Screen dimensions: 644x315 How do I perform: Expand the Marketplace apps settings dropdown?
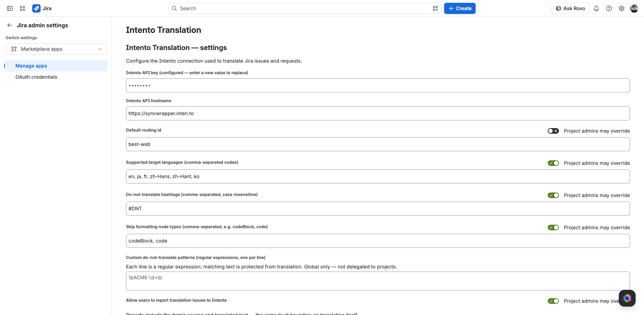[x=56, y=49]
